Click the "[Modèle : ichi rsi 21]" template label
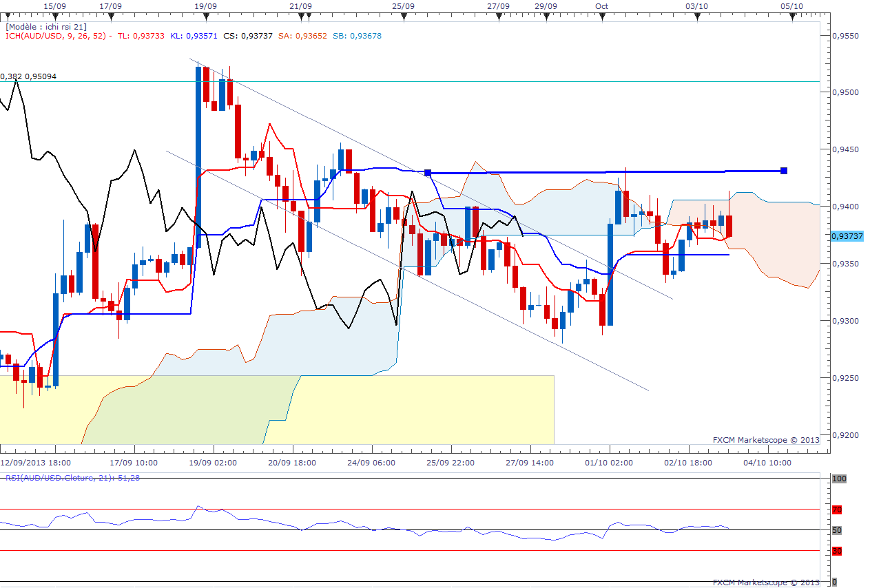 [x=45, y=27]
